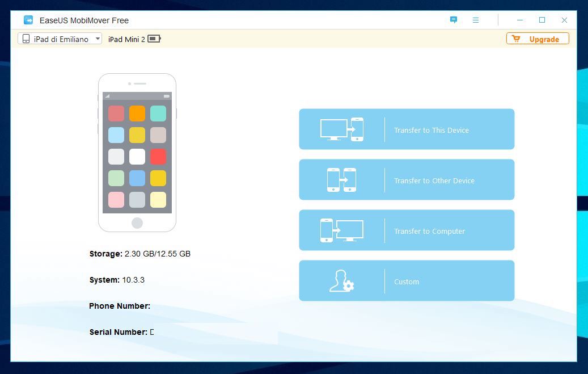The width and height of the screenshot is (588, 374).
Task: Click the phone-to-phone transfer icon
Action: click(x=341, y=180)
